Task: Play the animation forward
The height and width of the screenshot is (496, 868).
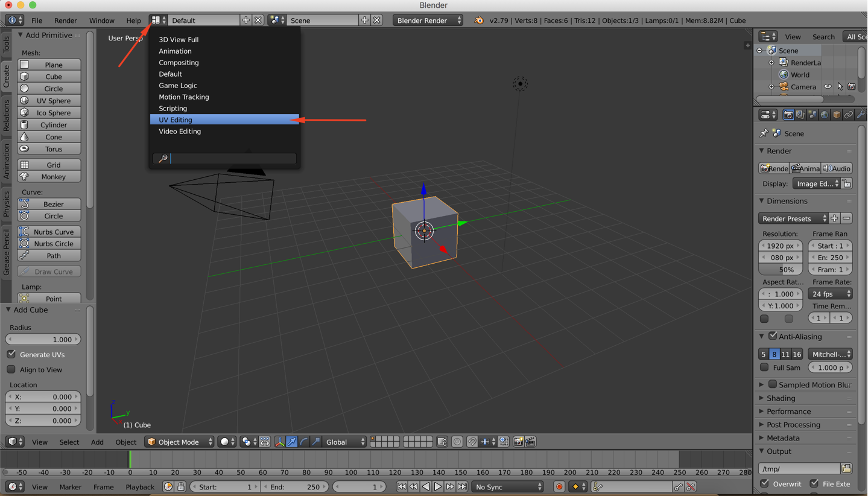Action: 438,486
